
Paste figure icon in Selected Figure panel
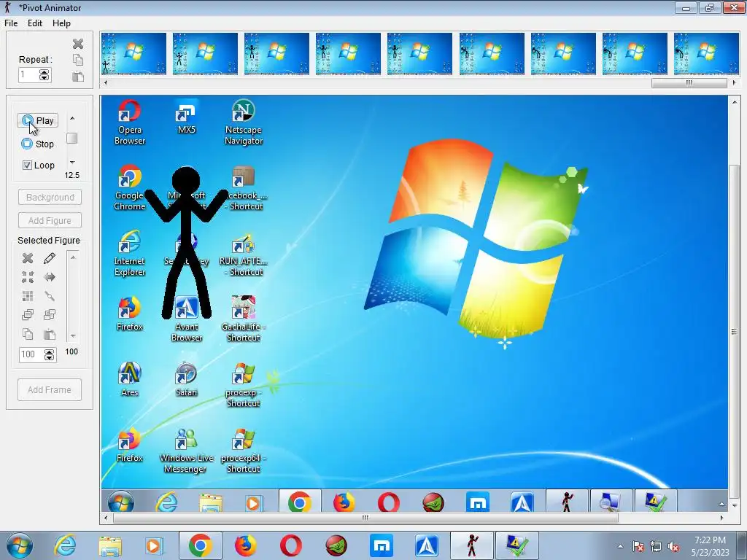coord(50,334)
